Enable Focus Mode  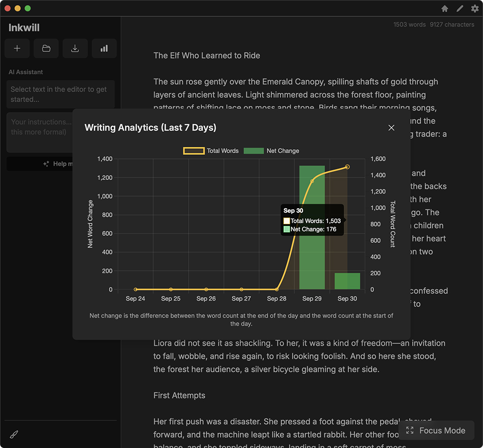pos(436,430)
